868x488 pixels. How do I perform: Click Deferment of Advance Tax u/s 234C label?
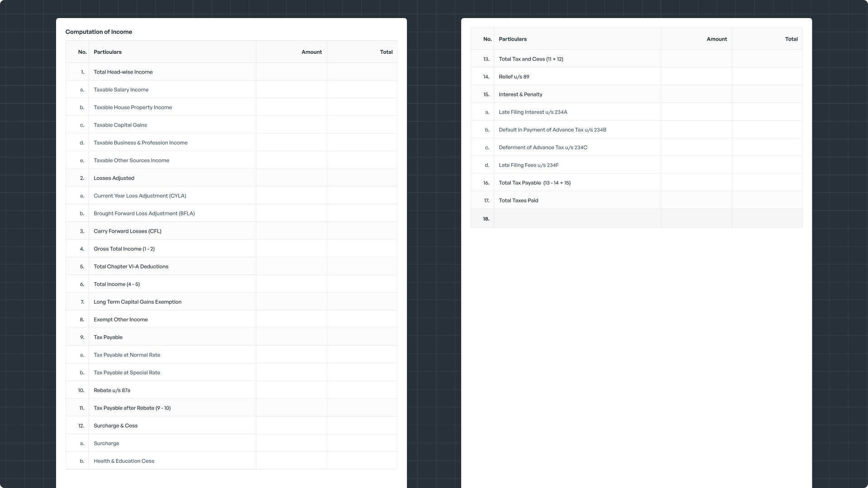coord(543,147)
